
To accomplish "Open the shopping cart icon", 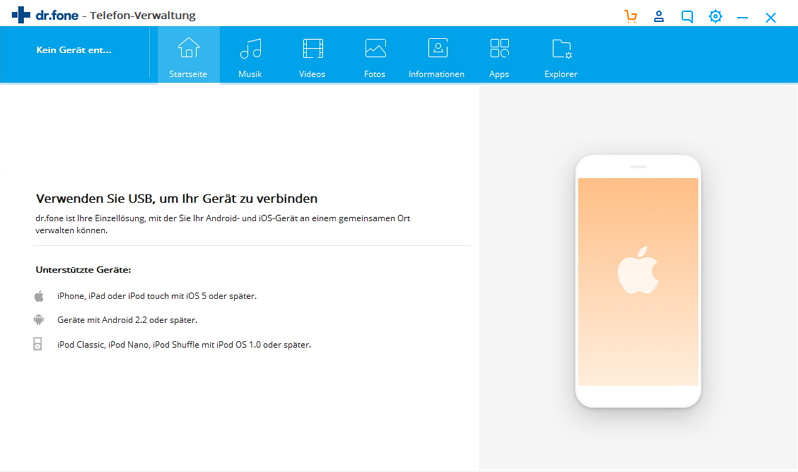I will (631, 16).
